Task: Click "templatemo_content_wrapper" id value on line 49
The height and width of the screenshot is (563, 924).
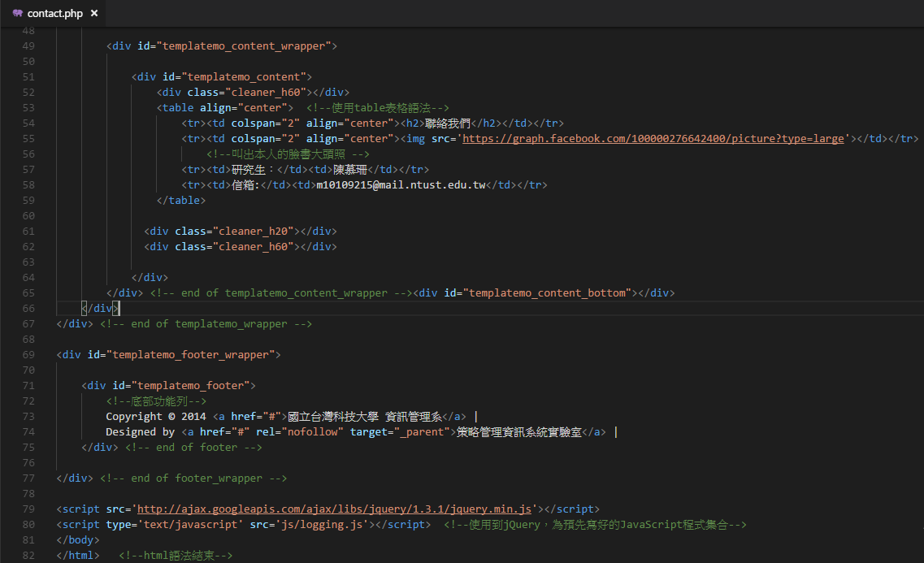Action: 243,46
